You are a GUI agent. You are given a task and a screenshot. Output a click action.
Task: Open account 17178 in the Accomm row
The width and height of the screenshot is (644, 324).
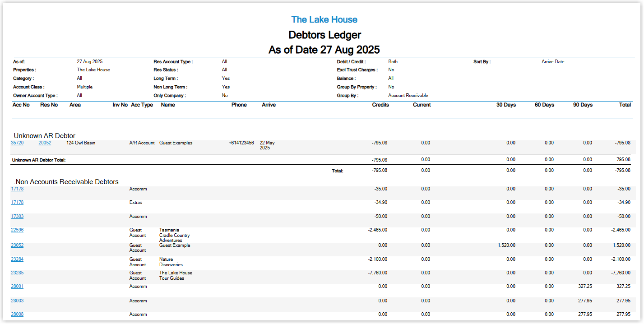[x=17, y=189]
